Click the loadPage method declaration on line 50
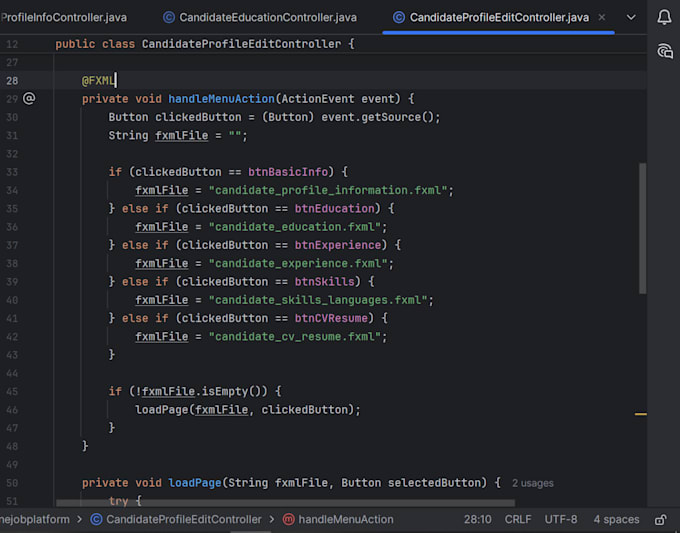680x533 pixels. (195, 483)
